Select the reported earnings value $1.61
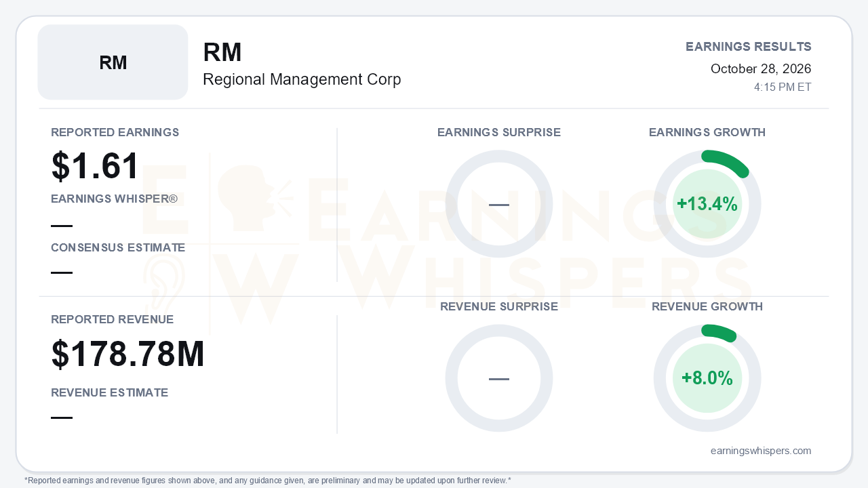The image size is (868, 488). (96, 166)
